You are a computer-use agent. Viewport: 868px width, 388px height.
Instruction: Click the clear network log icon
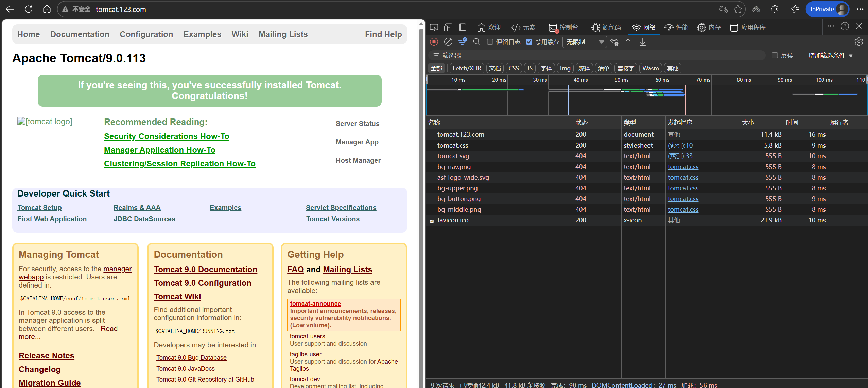pos(448,42)
